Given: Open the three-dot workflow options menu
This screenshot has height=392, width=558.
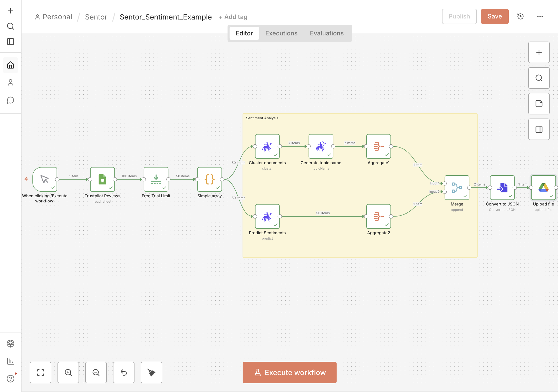Looking at the screenshot, I should [x=540, y=16].
